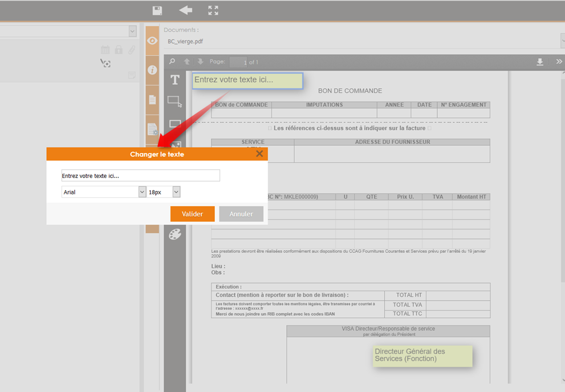Click the text input in Changer le texte
The height and width of the screenshot is (392, 565).
140,175
